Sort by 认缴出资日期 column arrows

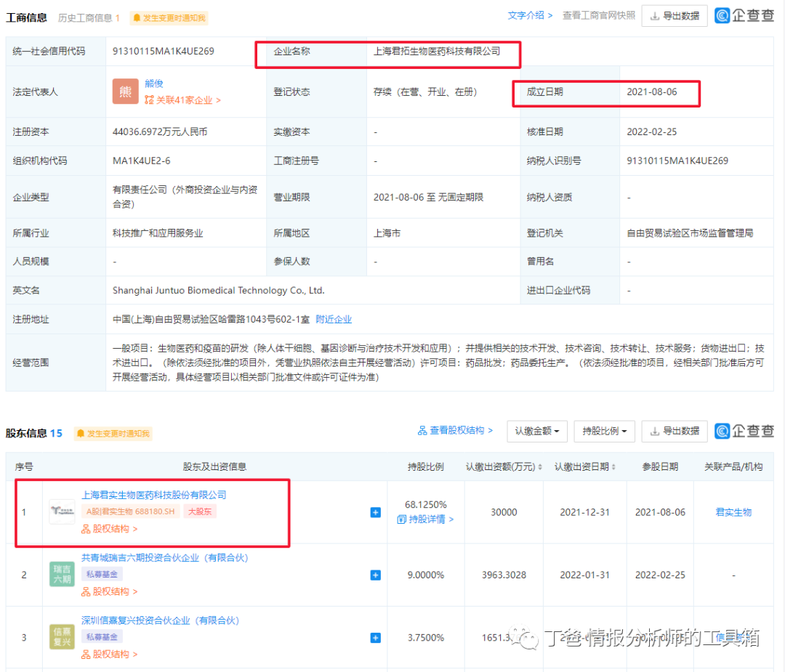pyautogui.click(x=613, y=467)
